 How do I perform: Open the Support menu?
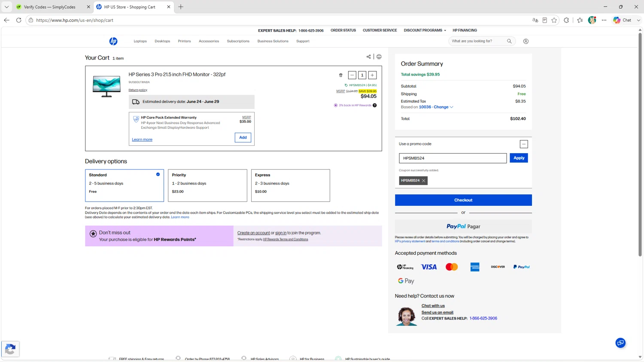coord(303,41)
